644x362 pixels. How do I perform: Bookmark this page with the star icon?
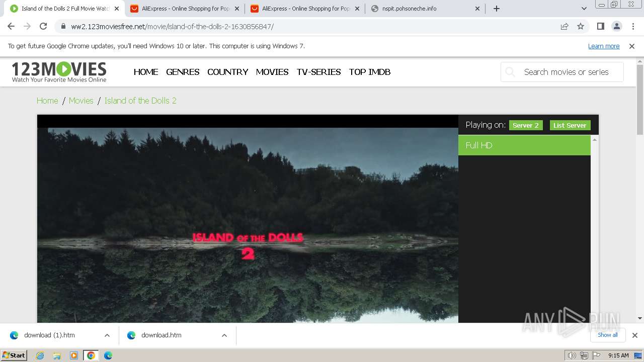[581, 27]
